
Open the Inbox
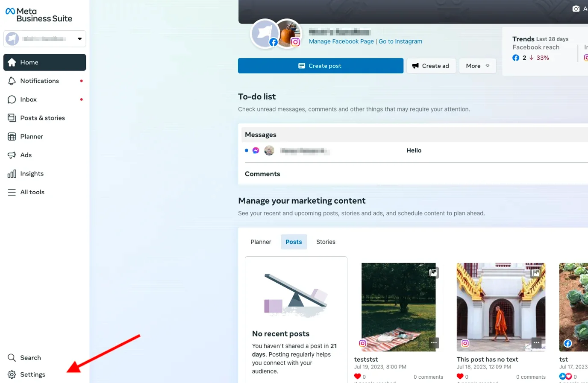tap(28, 99)
